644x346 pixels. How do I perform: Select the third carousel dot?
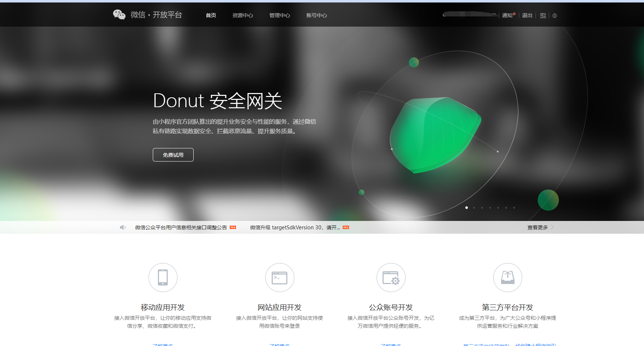tap(482, 208)
